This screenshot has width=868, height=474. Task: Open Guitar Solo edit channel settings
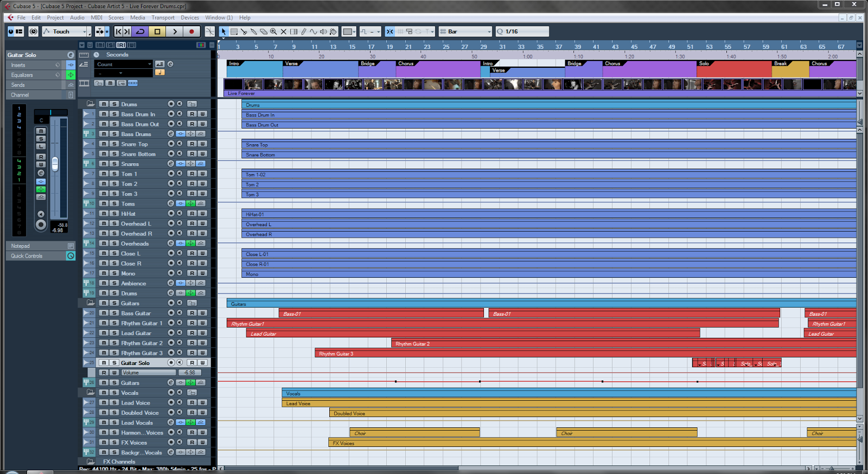[x=71, y=55]
